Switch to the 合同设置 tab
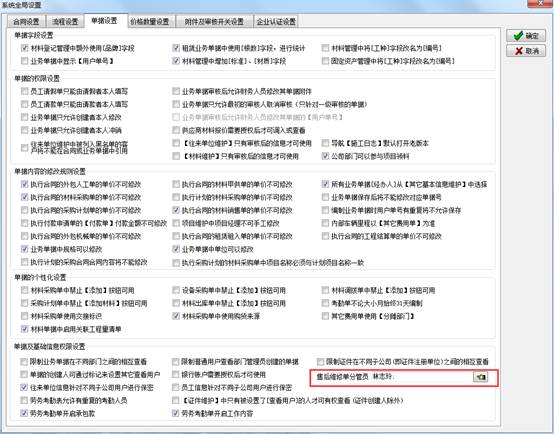 [x=26, y=22]
